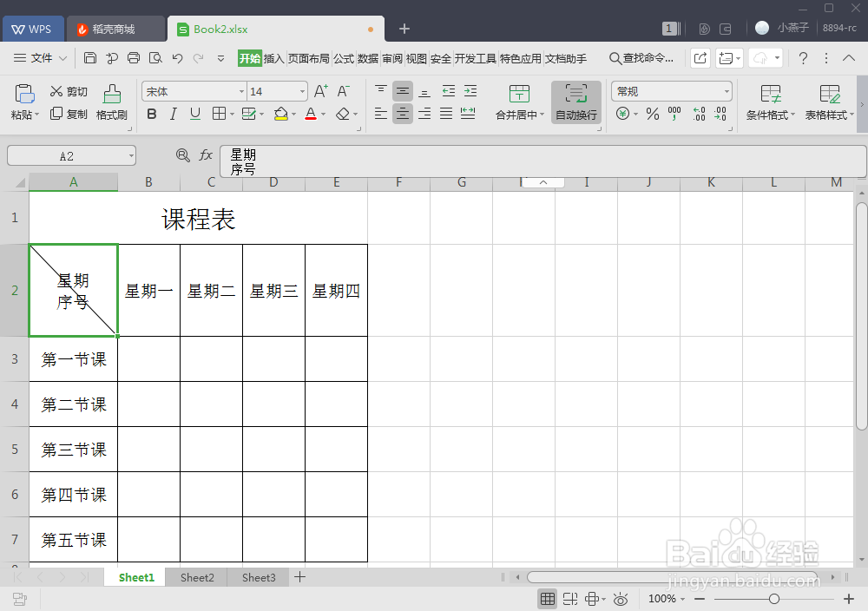Expand font color options arrow

[323, 115]
